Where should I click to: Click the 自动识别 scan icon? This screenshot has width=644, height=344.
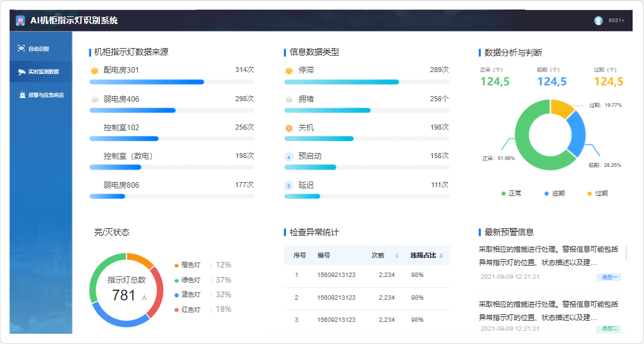pos(21,49)
